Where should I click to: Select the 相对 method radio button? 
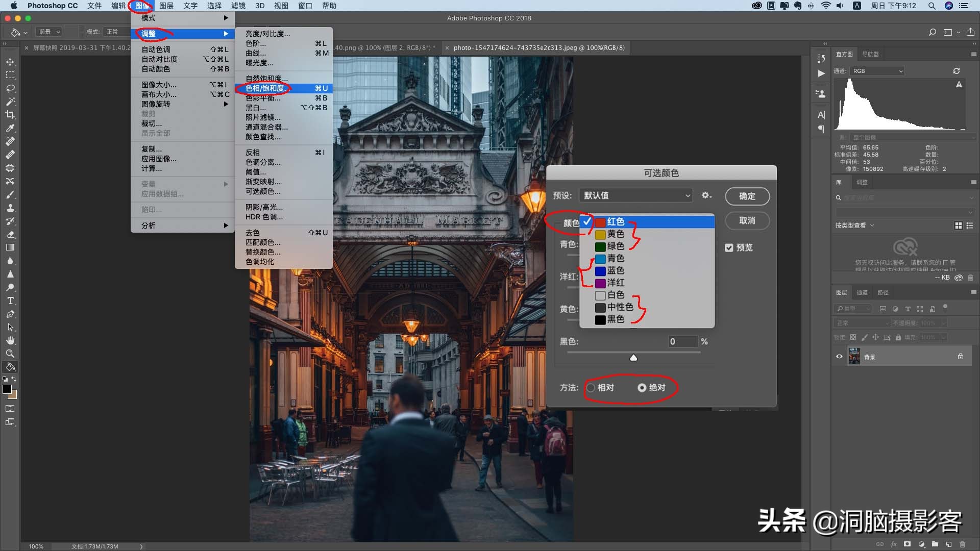click(x=591, y=388)
